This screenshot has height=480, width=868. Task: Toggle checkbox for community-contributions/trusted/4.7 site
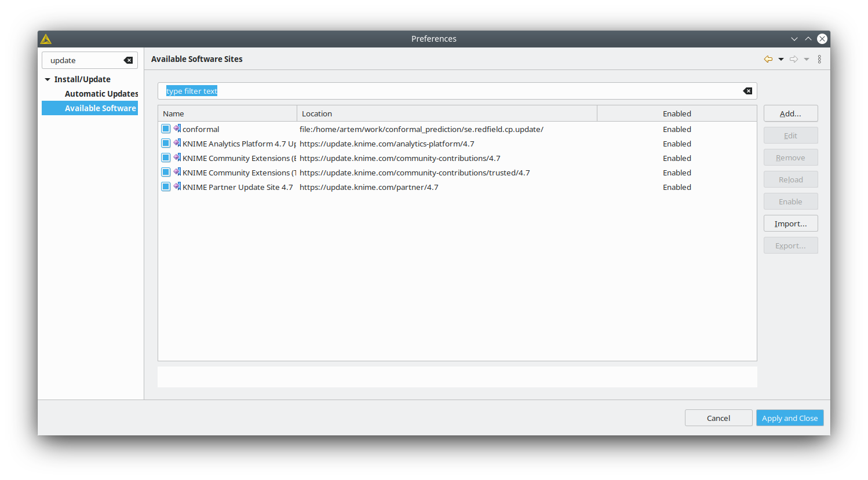coord(166,172)
